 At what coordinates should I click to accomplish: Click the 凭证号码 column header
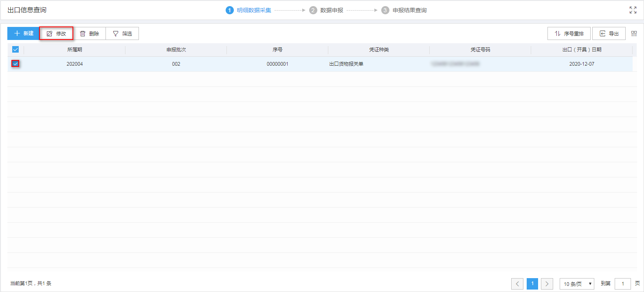(x=480, y=50)
